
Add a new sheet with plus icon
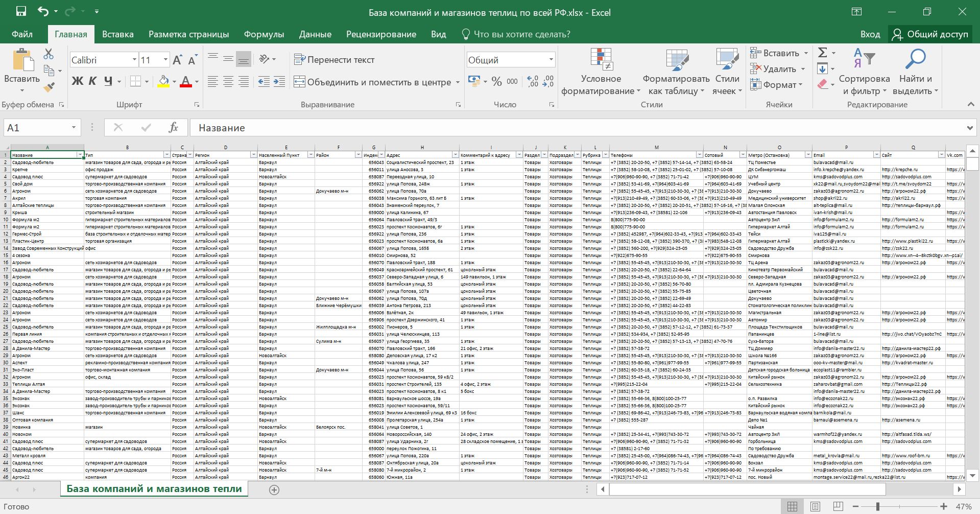(274, 490)
